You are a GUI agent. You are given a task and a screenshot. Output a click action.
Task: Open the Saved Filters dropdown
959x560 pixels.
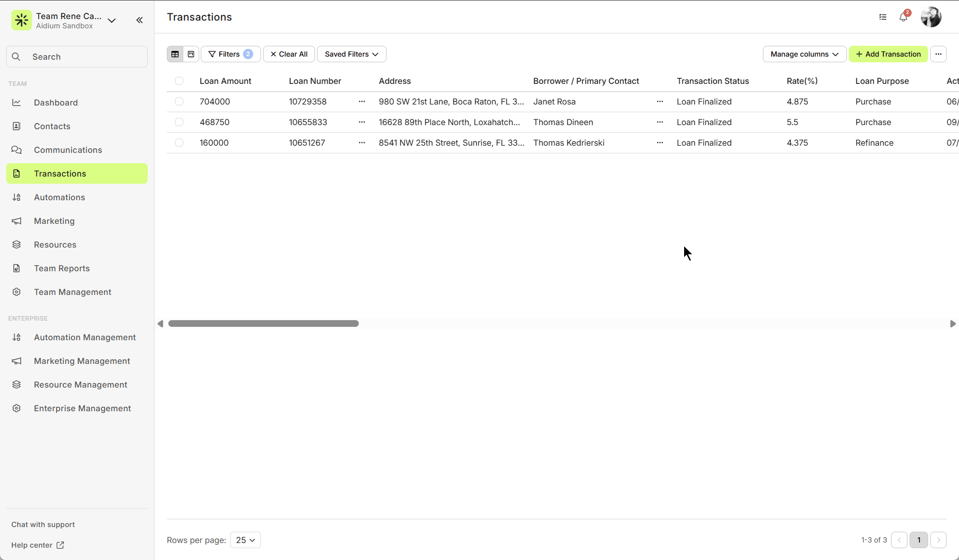(351, 54)
